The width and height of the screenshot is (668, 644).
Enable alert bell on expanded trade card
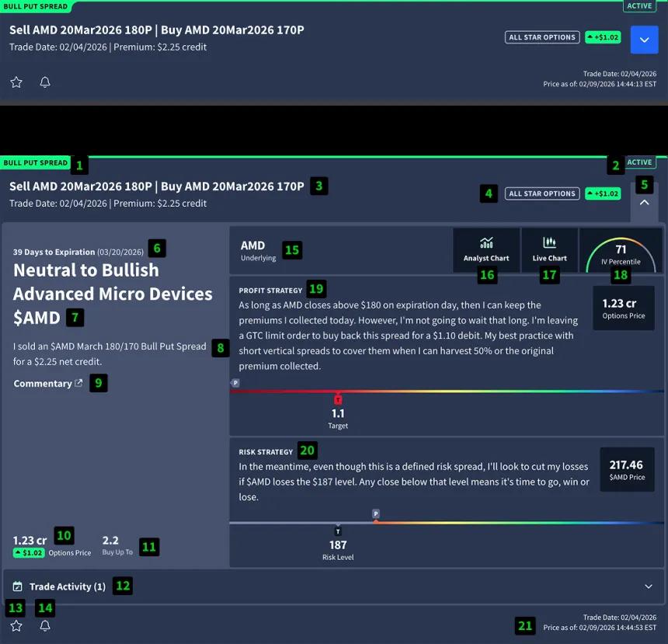[x=45, y=625]
